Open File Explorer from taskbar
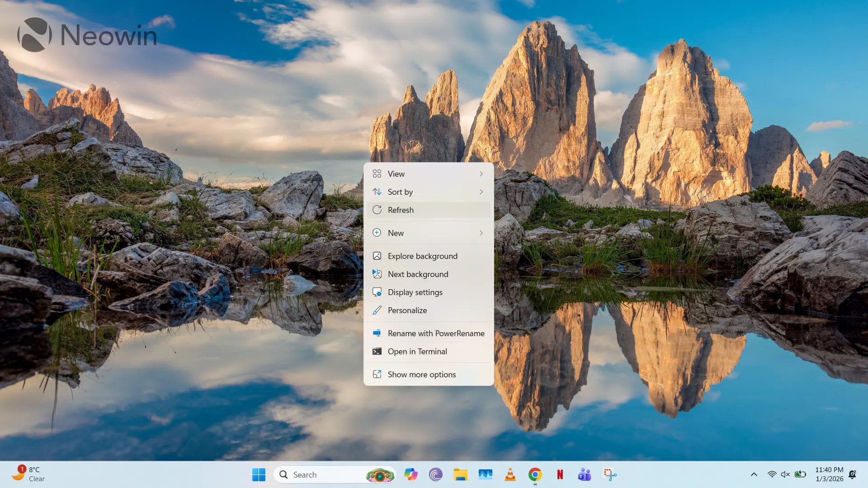The image size is (868, 488). pyautogui.click(x=460, y=474)
